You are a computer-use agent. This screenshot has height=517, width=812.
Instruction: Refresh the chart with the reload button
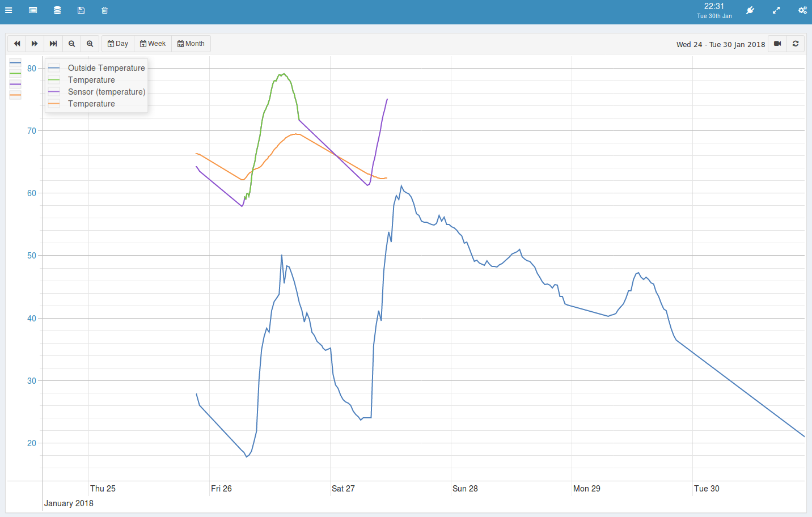(796, 44)
